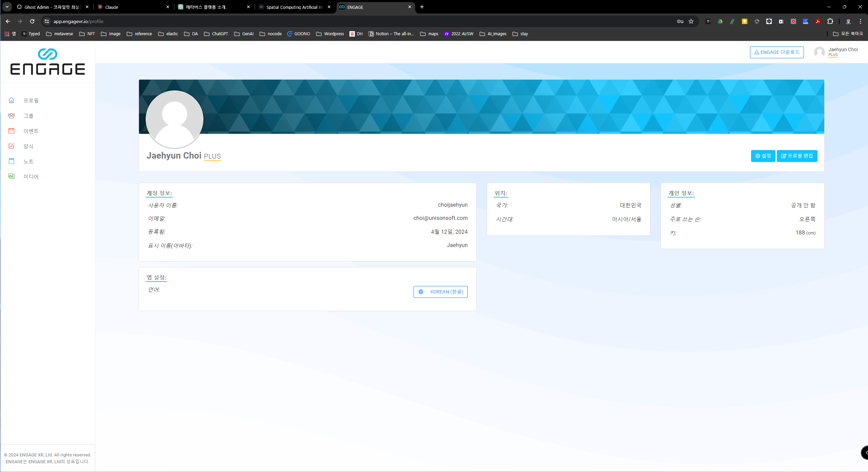The width and height of the screenshot is (868, 472).
Task: Click the ENGAGE 다운로드 download button
Action: click(x=776, y=52)
